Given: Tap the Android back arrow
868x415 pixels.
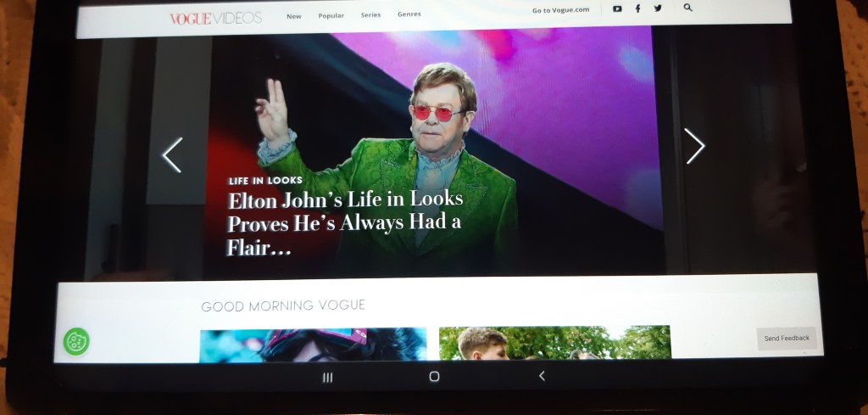Looking at the screenshot, I should coord(542,376).
